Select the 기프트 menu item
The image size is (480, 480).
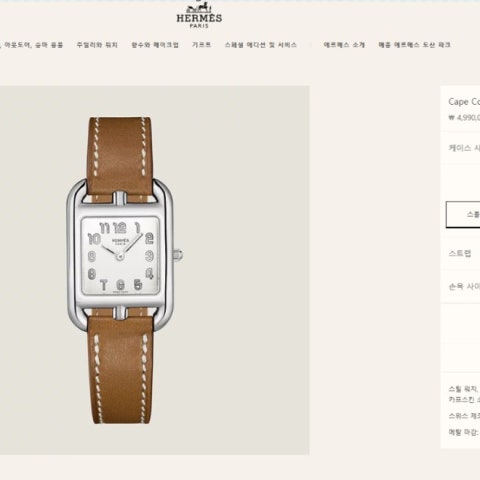pos(201,45)
